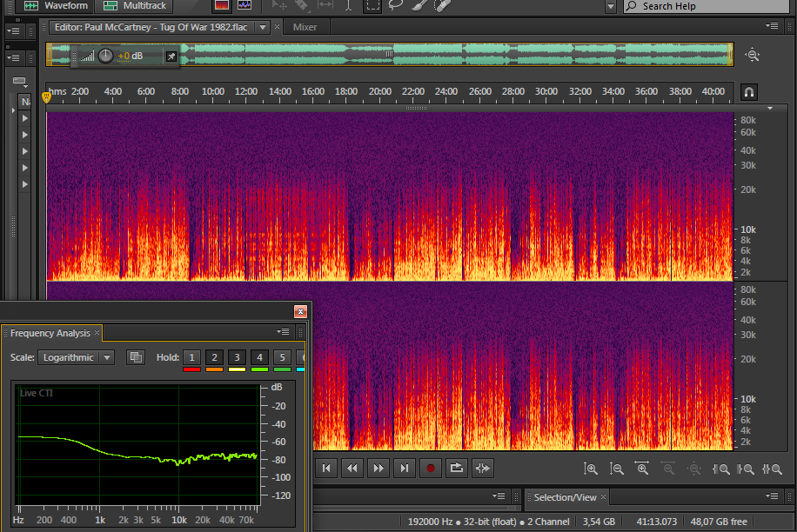Select the Lasso Selection tool

click(395, 5)
